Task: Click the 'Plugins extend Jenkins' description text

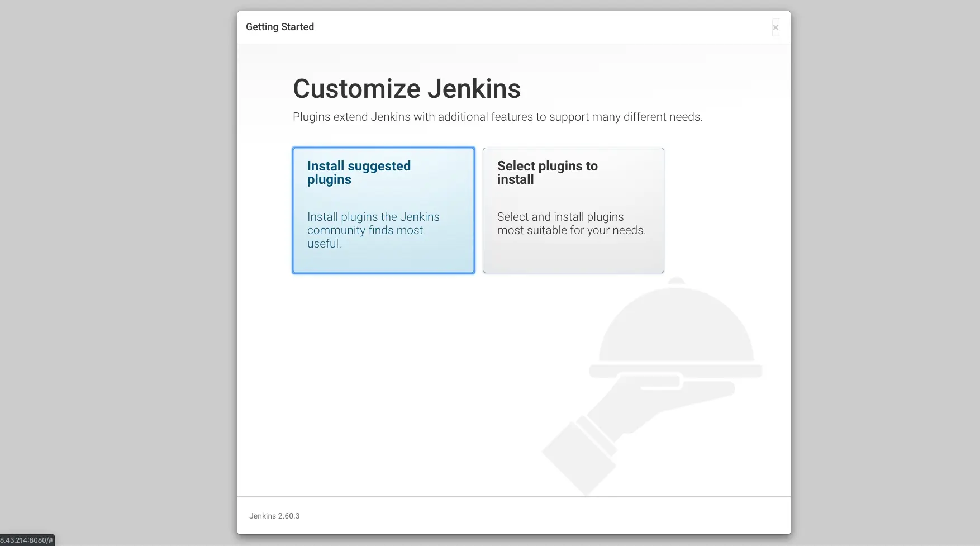Action: (498, 117)
